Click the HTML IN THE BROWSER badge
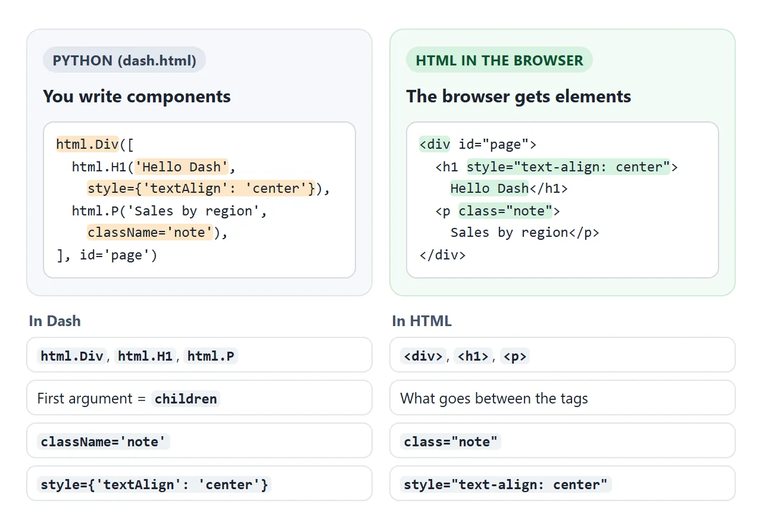Image resolution: width=762 pixels, height=532 pixels. click(499, 60)
